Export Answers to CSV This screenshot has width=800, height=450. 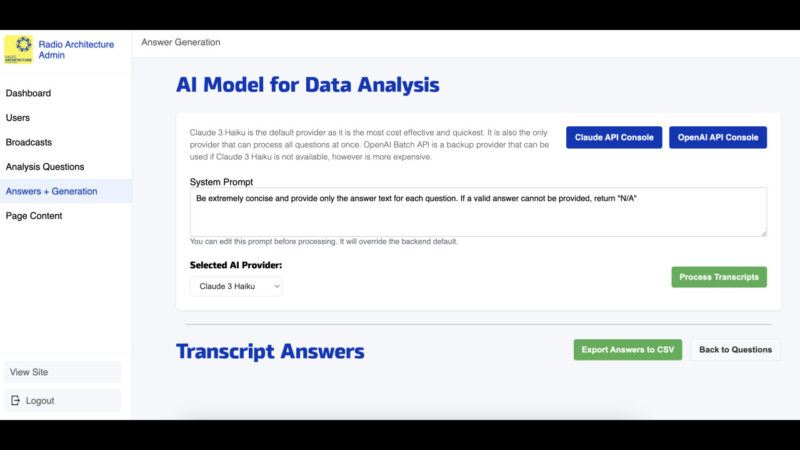627,350
